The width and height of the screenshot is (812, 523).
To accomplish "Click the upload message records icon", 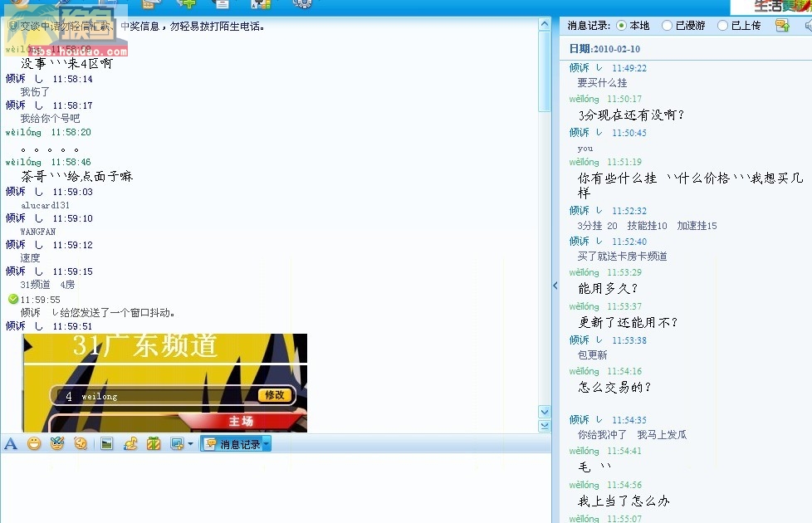I will click(782, 26).
